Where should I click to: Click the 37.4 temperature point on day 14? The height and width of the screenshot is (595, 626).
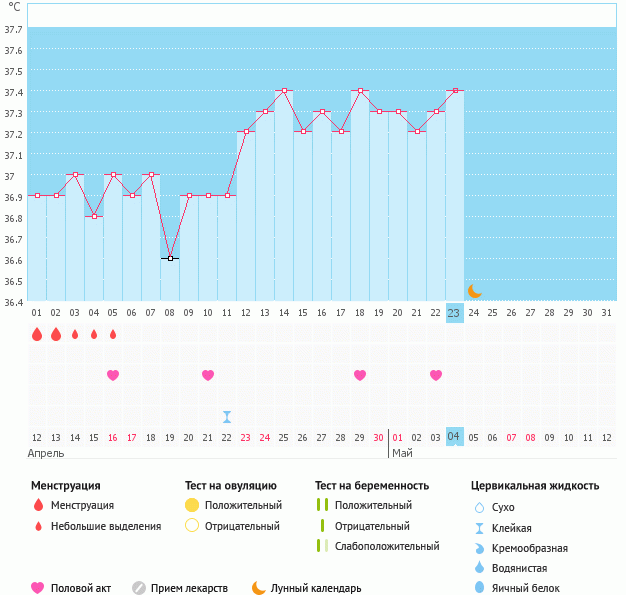284,90
